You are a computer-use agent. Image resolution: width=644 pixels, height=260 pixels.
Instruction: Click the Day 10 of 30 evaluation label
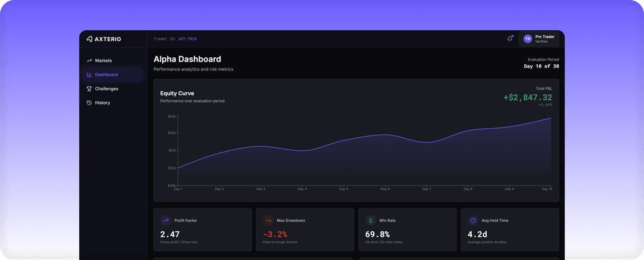pos(541,66)
